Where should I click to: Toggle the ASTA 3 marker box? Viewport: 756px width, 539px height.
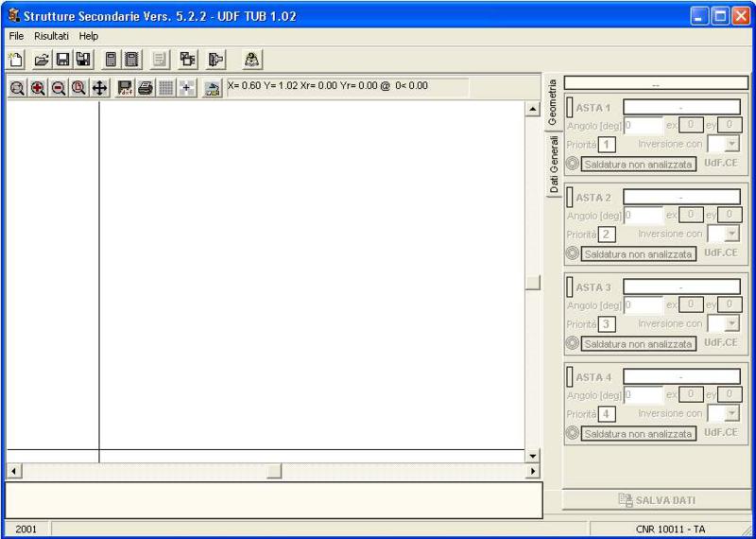570,287
